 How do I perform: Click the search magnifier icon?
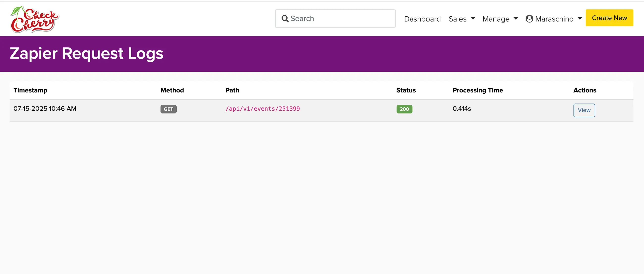pos(285,19)
